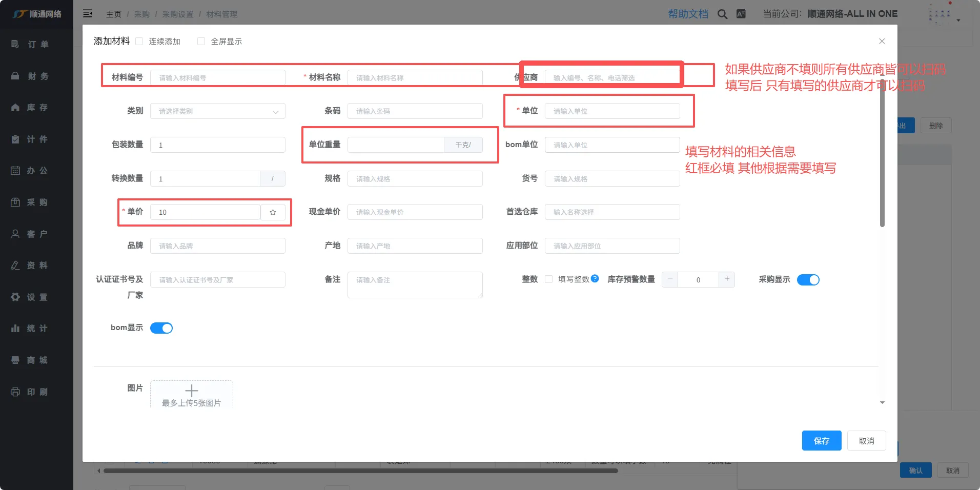This screenshot has height=490, width=980.
Task: Expand the 类别 dropdown
Action: coord(217,111)
